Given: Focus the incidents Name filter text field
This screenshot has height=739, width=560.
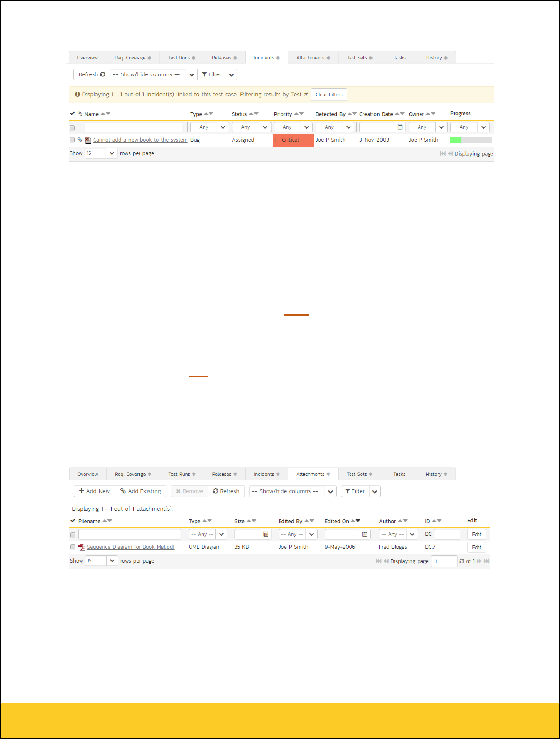Looking at the screenshot, I should click(134, 127).
